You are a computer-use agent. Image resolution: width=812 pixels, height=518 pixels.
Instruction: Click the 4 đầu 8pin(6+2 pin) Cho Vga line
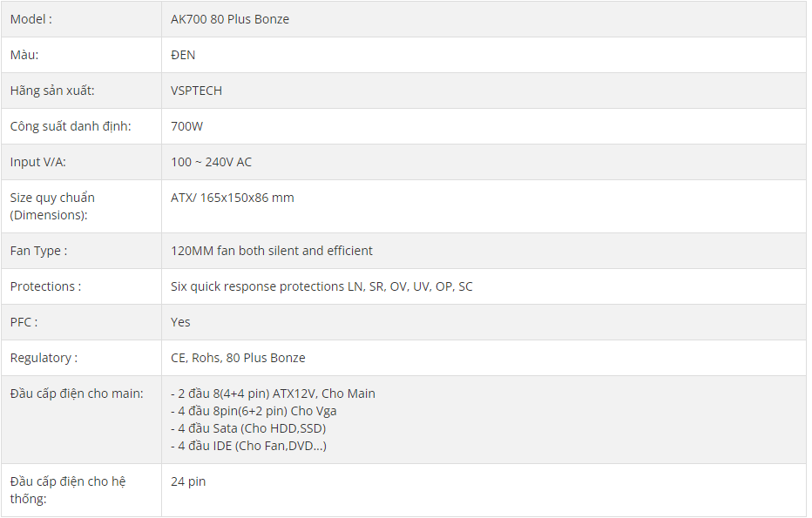click(x=254, y=411)
